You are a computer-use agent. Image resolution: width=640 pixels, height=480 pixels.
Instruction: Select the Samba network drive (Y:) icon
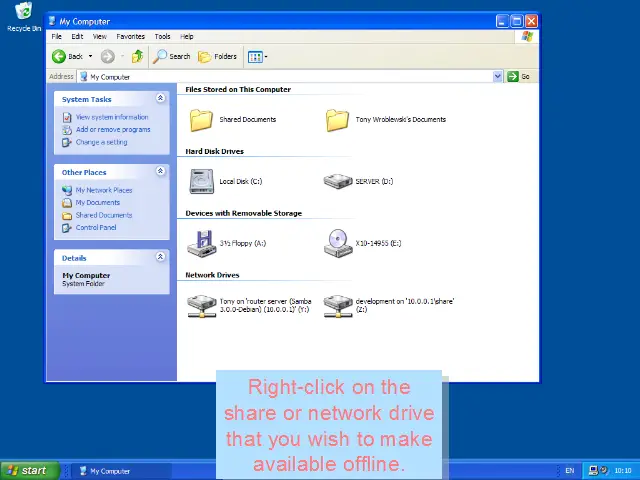(x=202, y=305)
